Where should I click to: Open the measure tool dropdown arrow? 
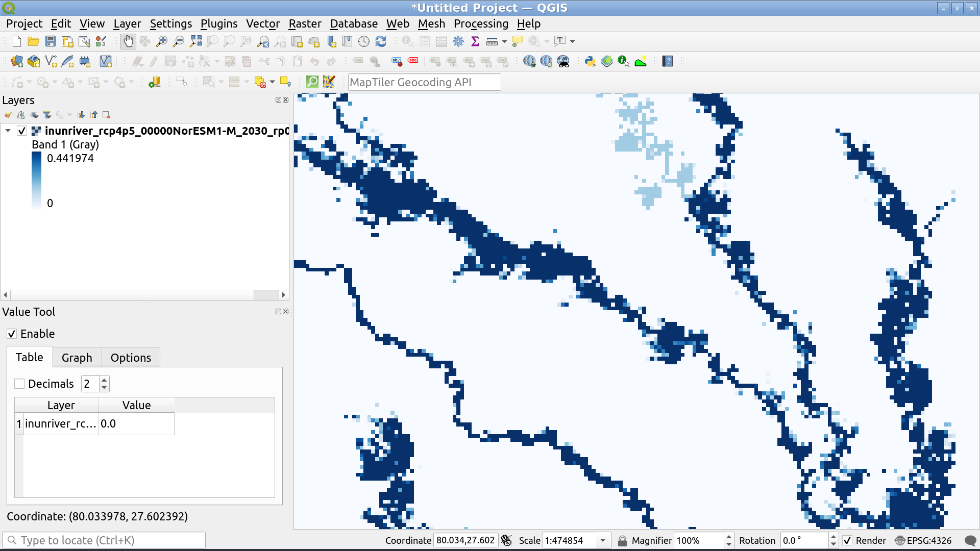[x=504, y=41]
